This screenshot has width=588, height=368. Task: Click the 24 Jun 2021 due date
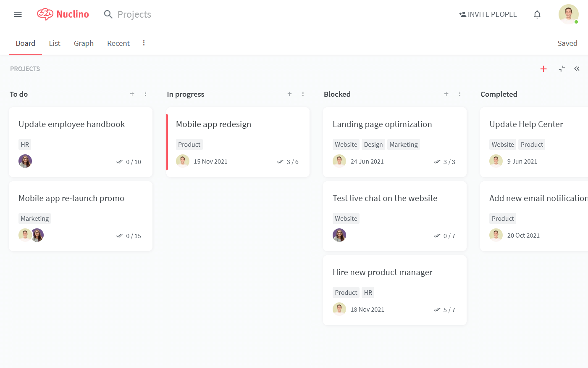tap(367, 161)
